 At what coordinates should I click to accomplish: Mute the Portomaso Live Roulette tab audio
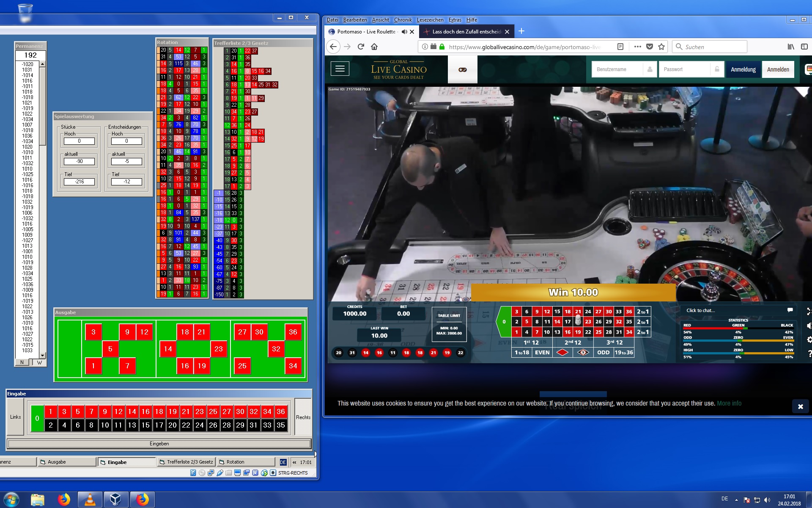(x=404, y=32)
